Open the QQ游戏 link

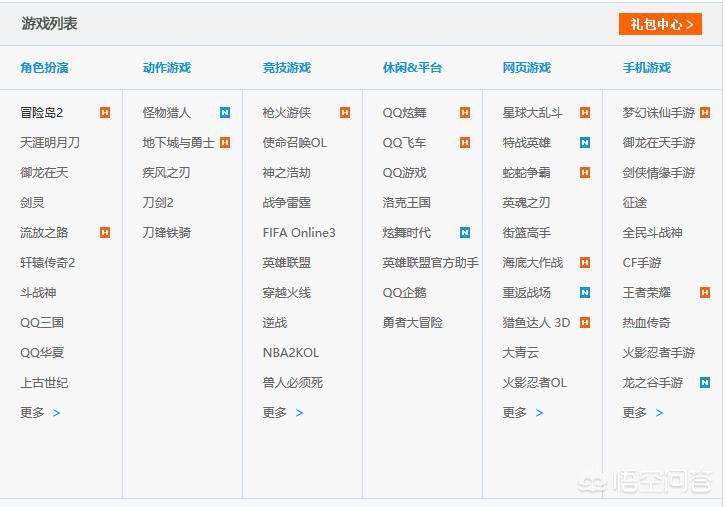tap(405, 173)
